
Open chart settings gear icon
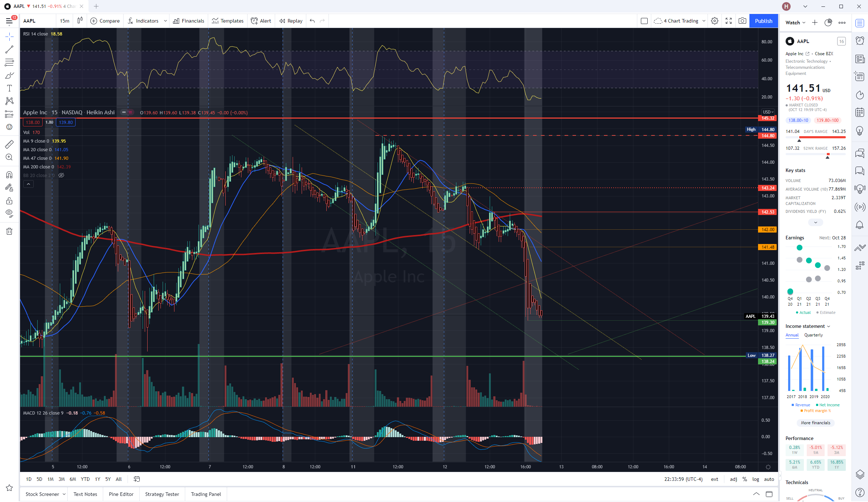click(x=715, y=21)
